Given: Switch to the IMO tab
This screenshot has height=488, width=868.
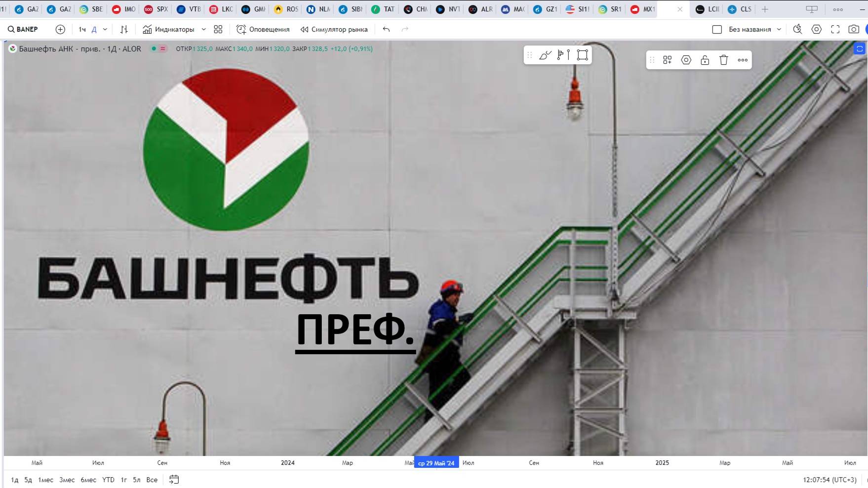Looking at the screenshot, I should click(124, 9).
